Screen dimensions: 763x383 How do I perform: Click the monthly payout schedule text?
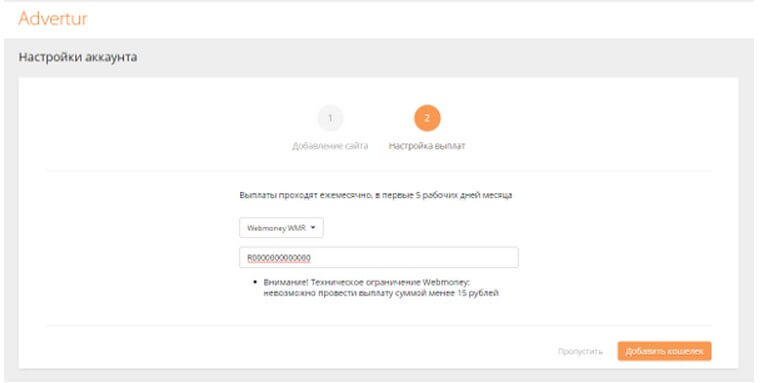pyautogui.click(x=376, y=195)
